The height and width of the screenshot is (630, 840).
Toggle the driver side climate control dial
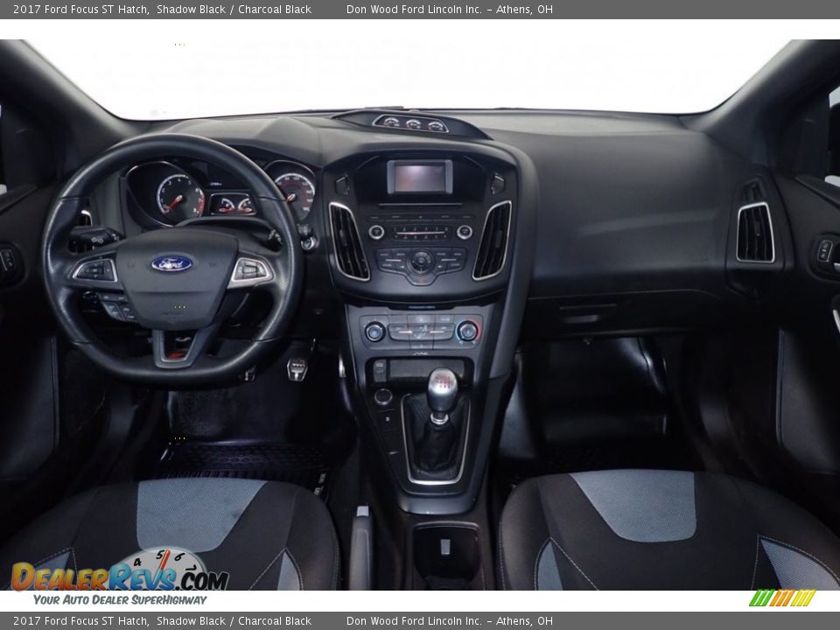pyautogui.click(x=374, y=330)
